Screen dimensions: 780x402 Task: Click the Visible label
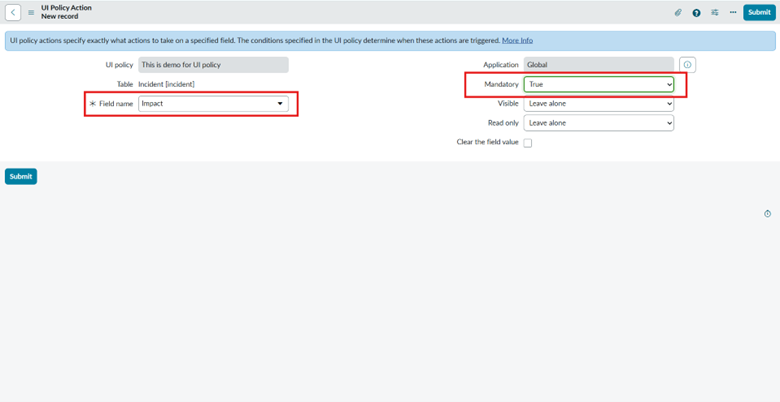tap(508, 103)
